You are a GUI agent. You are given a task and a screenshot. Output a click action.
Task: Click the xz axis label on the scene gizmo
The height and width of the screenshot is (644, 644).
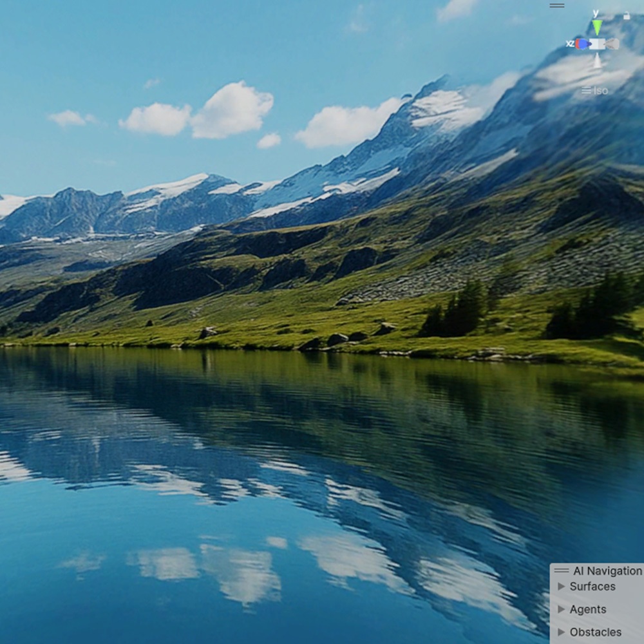571,43
